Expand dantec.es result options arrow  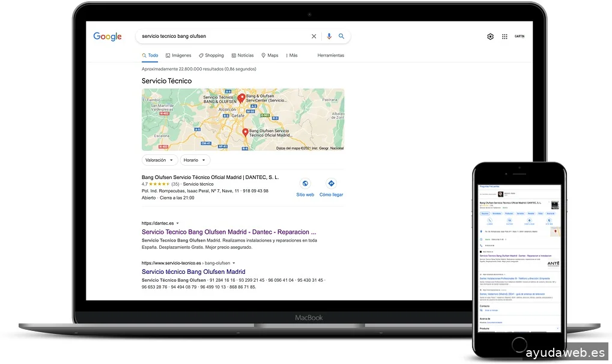click(178, 223)
